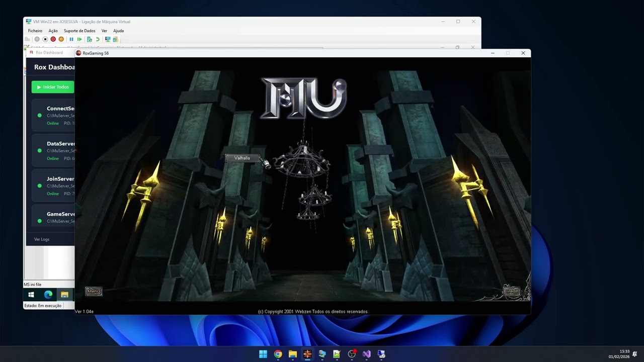Click the VM checkpoint toolbar icon

click(90, 39)
